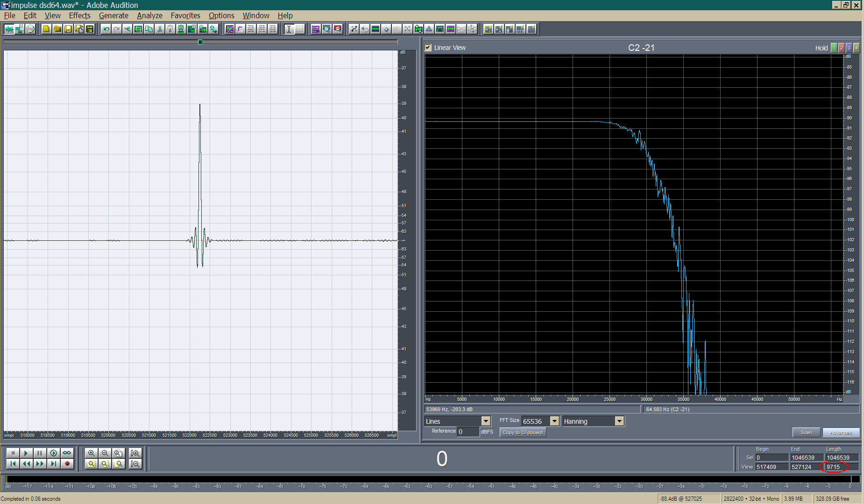The image size is (864, 504).
Task: Toggle Hold snapshot 4
Action: pos(857,48)
